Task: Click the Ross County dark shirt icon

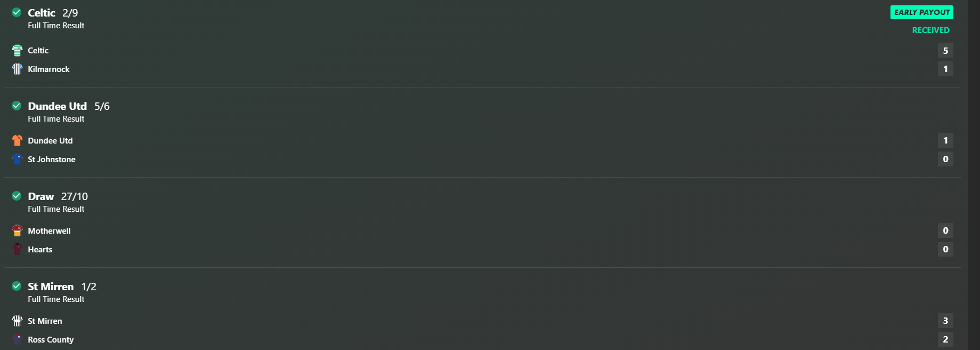Action: [x=17, y=339]
